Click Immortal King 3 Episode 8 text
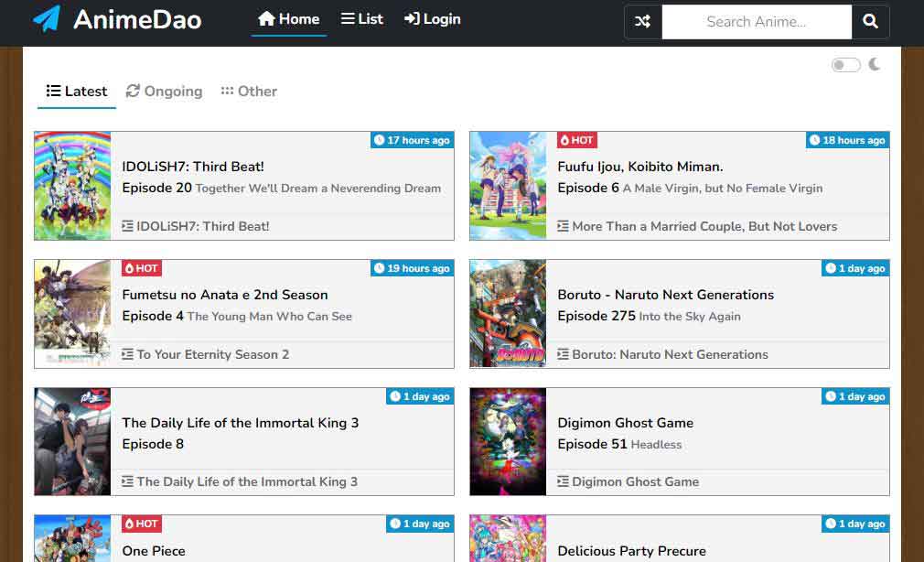The width and height of the screenshot is (924, 562). (x=153, y=444)
